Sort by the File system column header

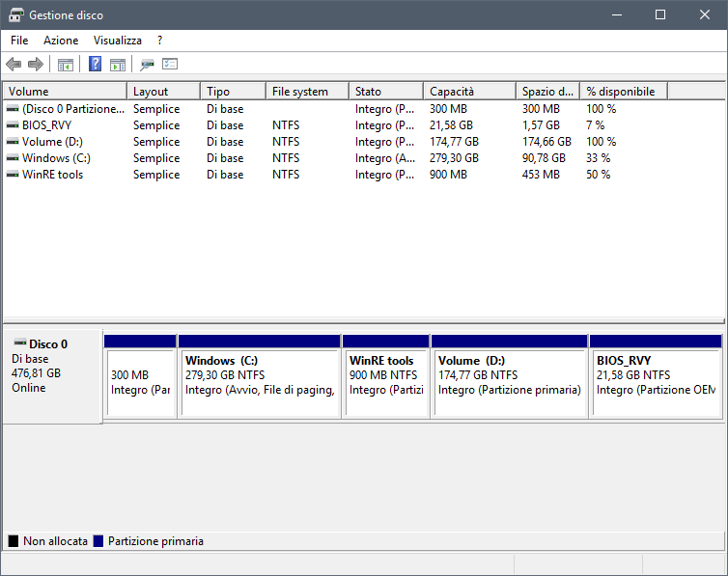pyautogui.click(x=308, y=92)
